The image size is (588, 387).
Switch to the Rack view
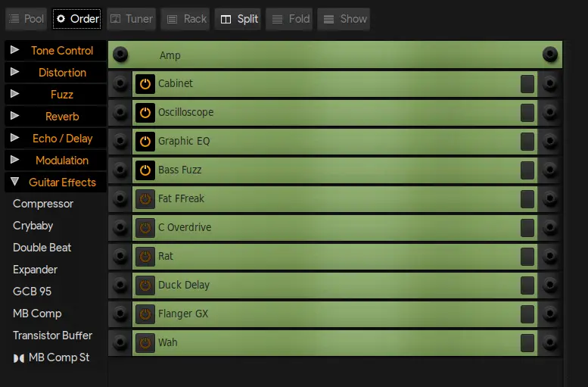(185, 19)
